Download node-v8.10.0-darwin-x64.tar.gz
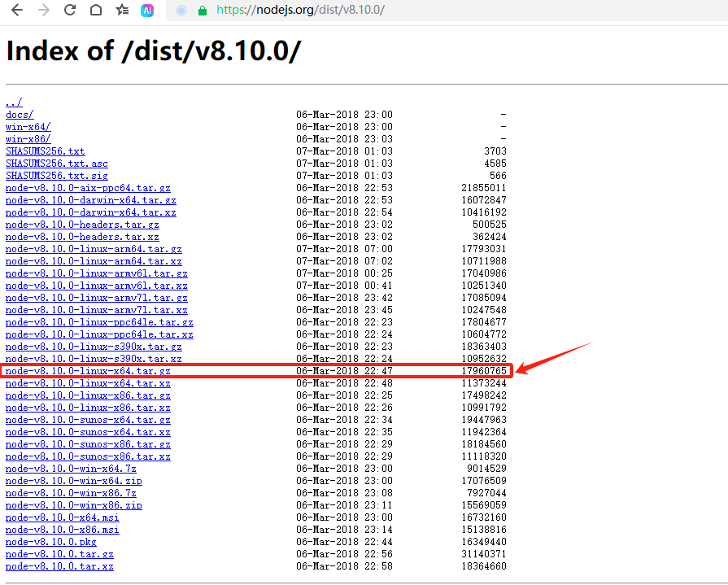The height and width of the screenshot is (585, 728). point(90,200)
